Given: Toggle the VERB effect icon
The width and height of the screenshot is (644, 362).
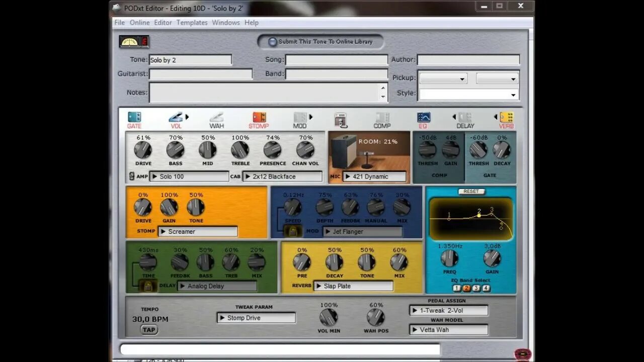Looking at the screenshot, I should pyautogui.click(x=507, y=117).
